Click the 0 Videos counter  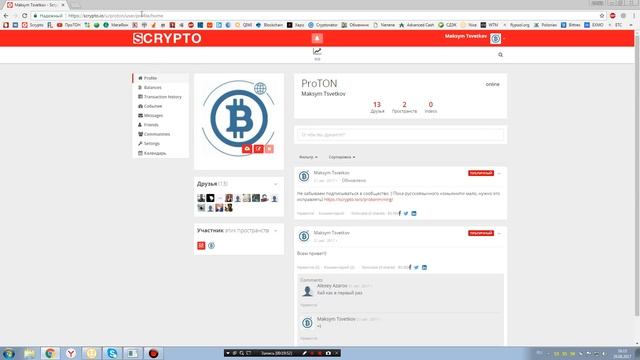point(431,107)
